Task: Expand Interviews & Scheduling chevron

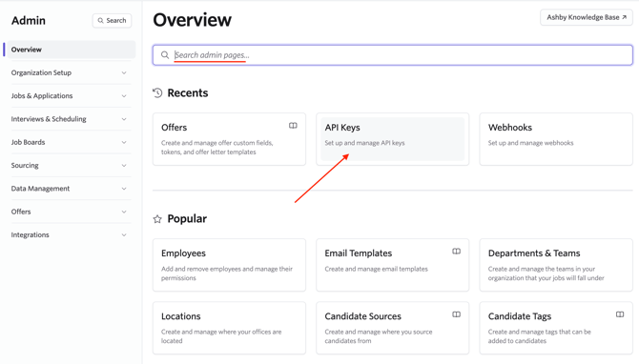Action: (124, 119)
